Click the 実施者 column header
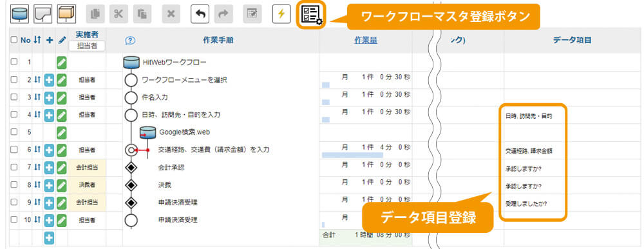The height and width of the screenshot is (249, 644). (87, 35)
